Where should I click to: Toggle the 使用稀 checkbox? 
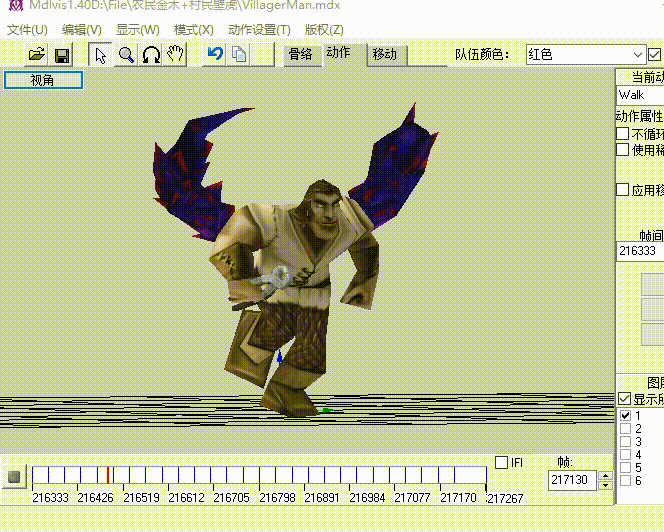[x=622, y=150]
